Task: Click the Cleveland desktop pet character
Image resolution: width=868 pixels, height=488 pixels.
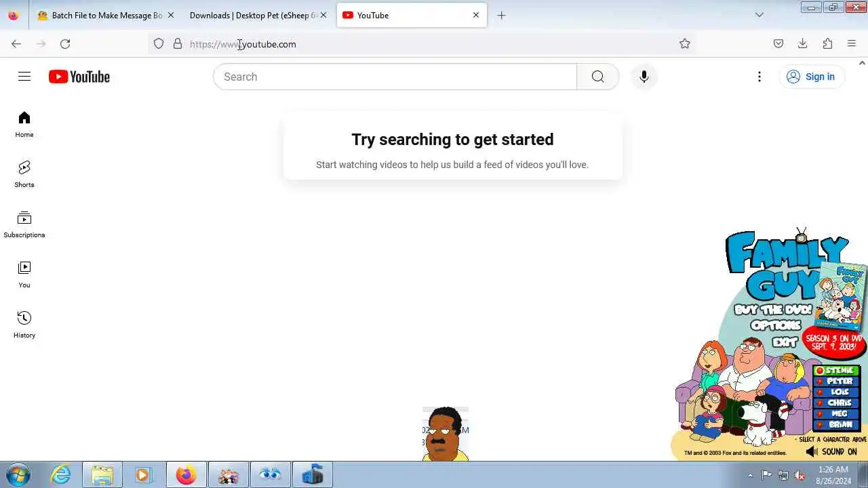Action: coord(445,434)
